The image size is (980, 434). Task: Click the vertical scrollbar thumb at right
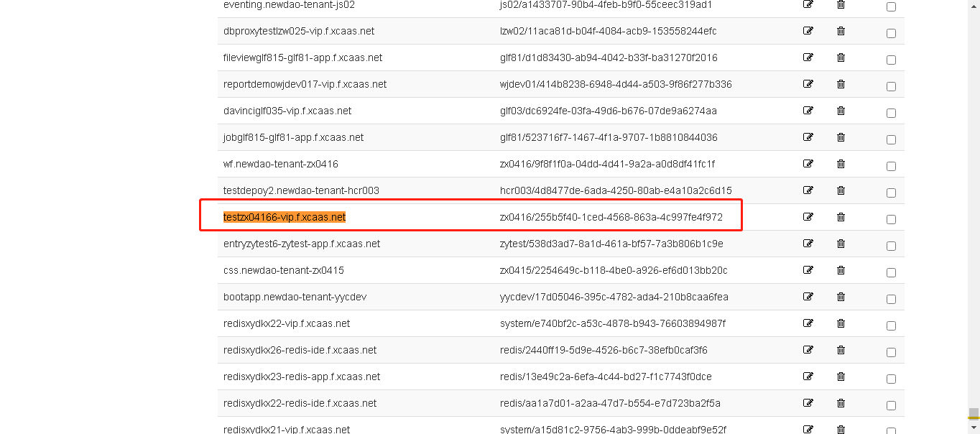(x=974, y=413)
